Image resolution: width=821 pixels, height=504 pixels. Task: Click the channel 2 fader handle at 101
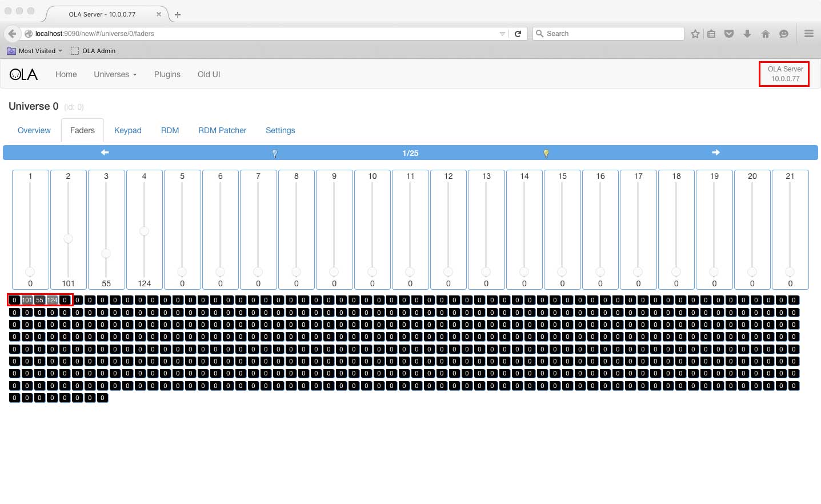click(x=68, y=239)
